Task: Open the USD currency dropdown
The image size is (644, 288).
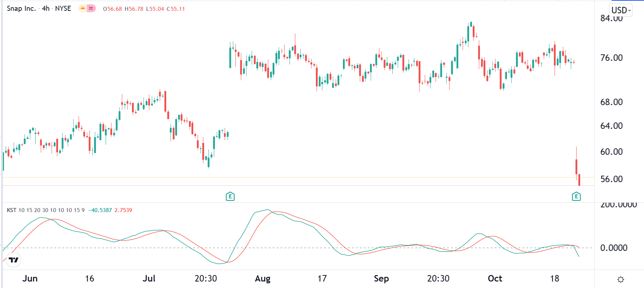Action: [x=621, y=10]
